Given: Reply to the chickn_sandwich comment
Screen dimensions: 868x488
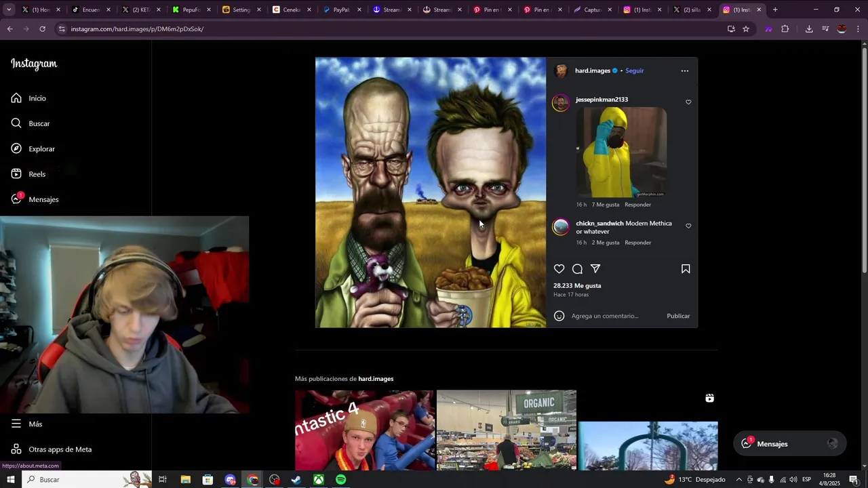Looking at the screenshot, I should tap(637, 243).
